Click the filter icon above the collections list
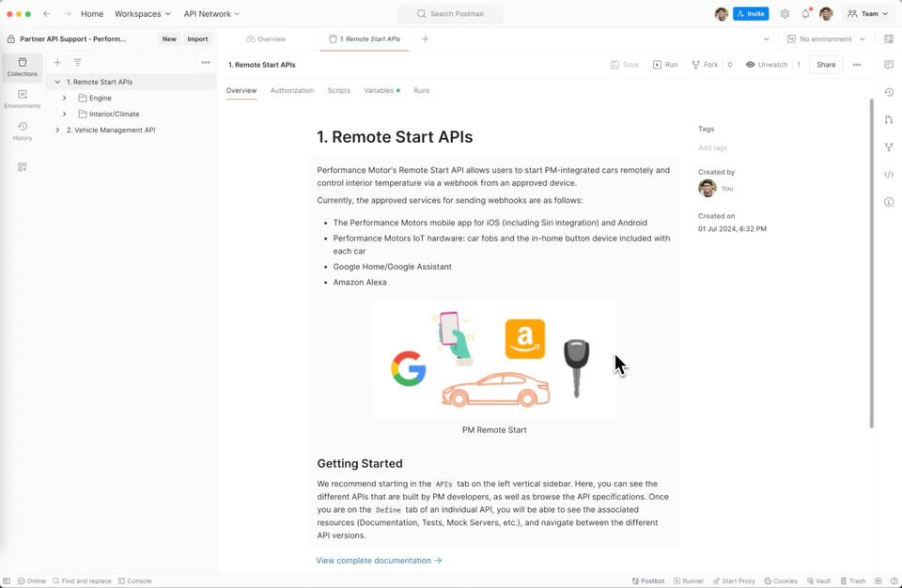This screenshot has width=902, height=588. tap(78, 62)
